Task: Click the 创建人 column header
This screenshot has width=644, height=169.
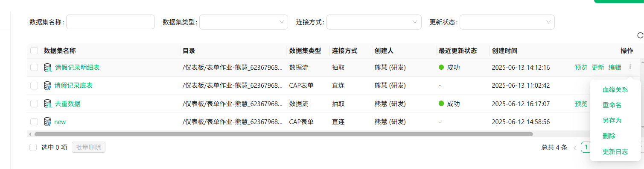Action: (x=384, y=51)
